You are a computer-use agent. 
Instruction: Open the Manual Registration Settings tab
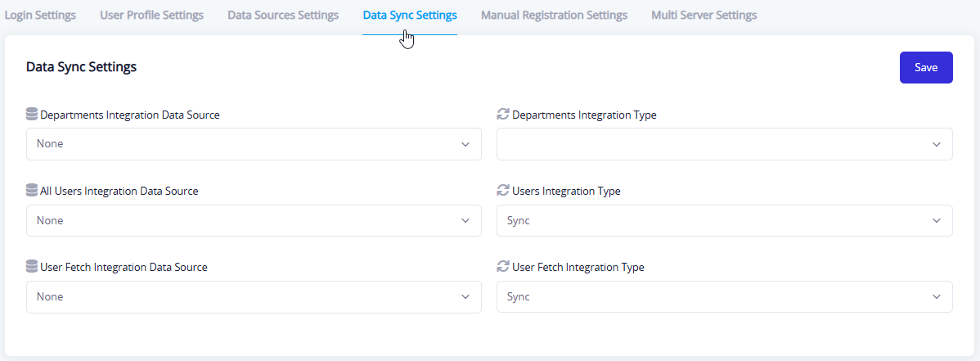point(554,15)
